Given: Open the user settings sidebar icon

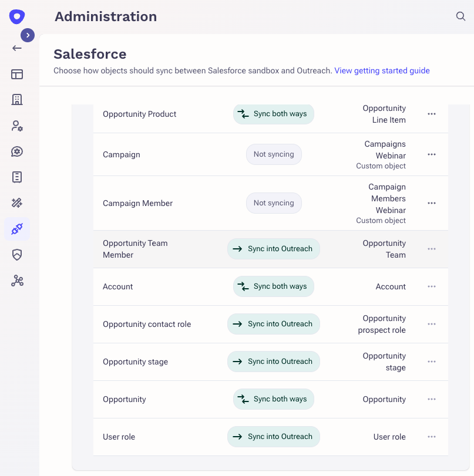Looking at the screenshot, I should 17,126.
